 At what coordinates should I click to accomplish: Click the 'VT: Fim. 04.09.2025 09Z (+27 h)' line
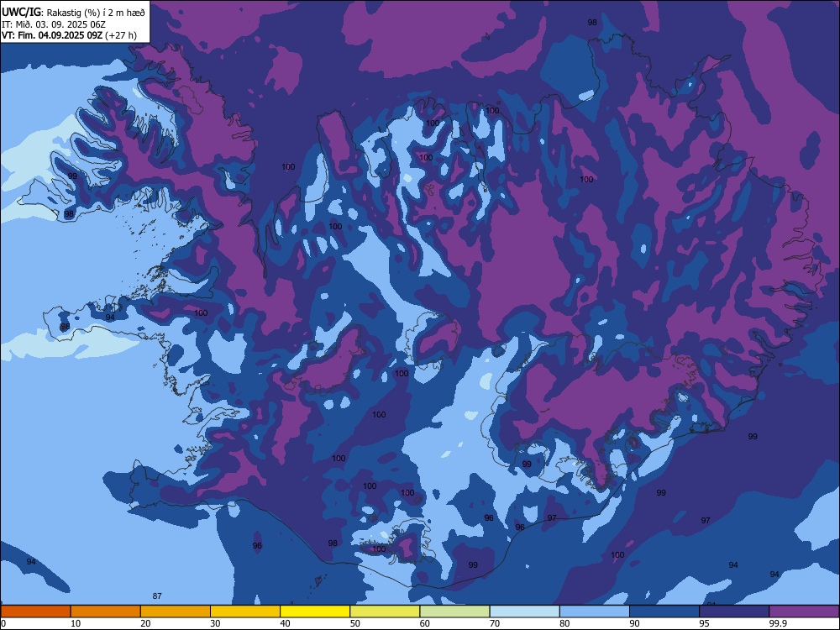(x=69, y=35)
